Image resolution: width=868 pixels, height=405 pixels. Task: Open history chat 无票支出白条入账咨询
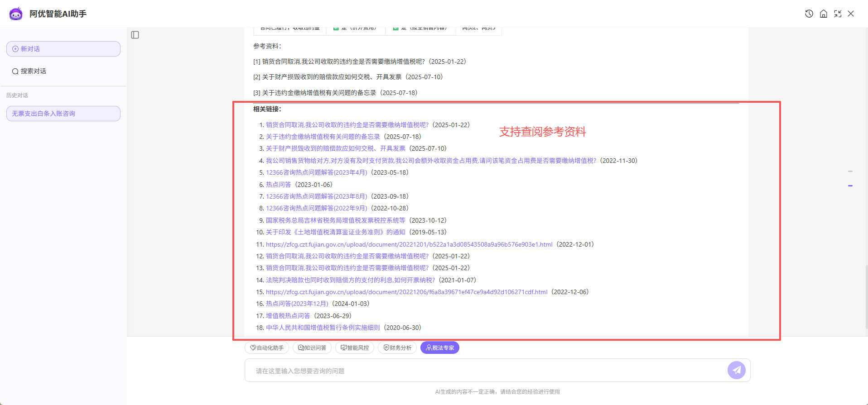click(x=63, y=114)
